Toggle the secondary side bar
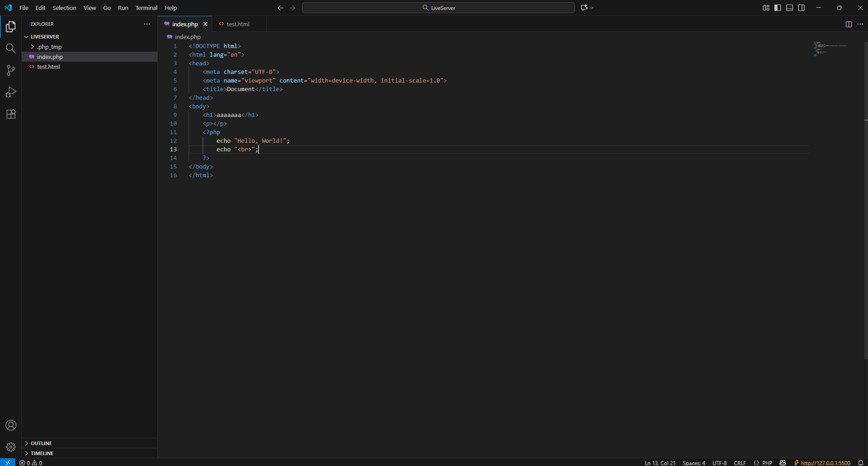 [801, 7]
